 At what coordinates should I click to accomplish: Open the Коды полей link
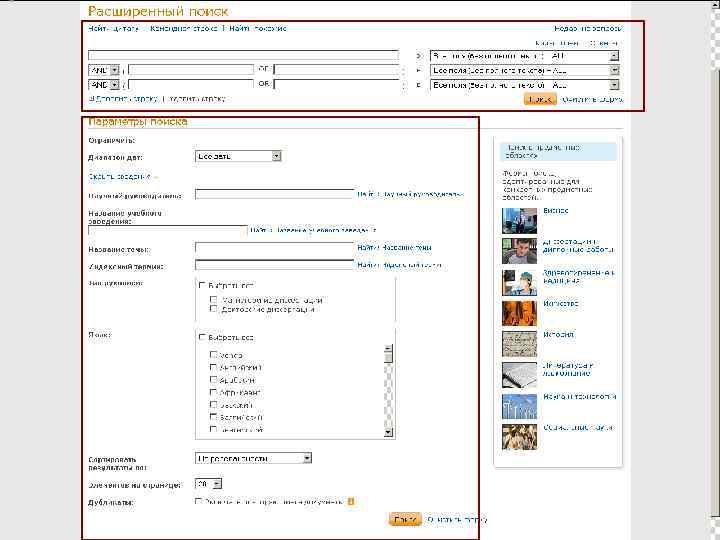click(557, 43)
